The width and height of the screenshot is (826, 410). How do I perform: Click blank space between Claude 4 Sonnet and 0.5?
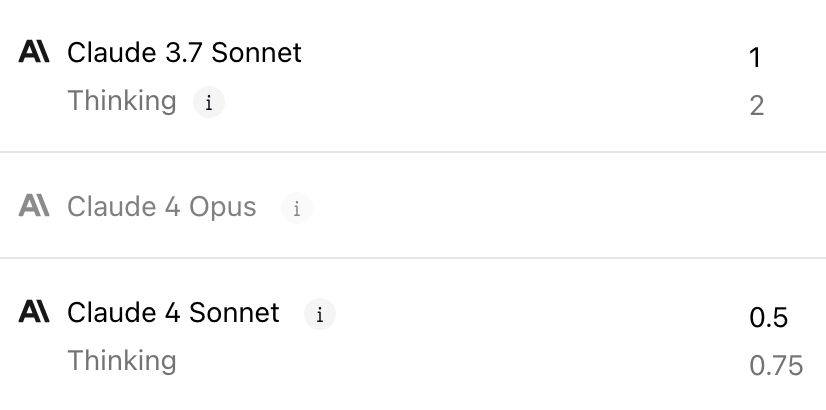pos(540,315)
